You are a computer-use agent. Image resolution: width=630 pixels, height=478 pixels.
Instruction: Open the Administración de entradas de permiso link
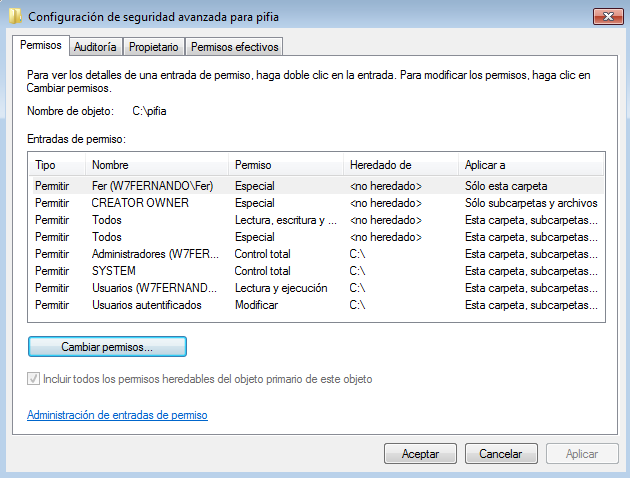(x=117, y=415)
